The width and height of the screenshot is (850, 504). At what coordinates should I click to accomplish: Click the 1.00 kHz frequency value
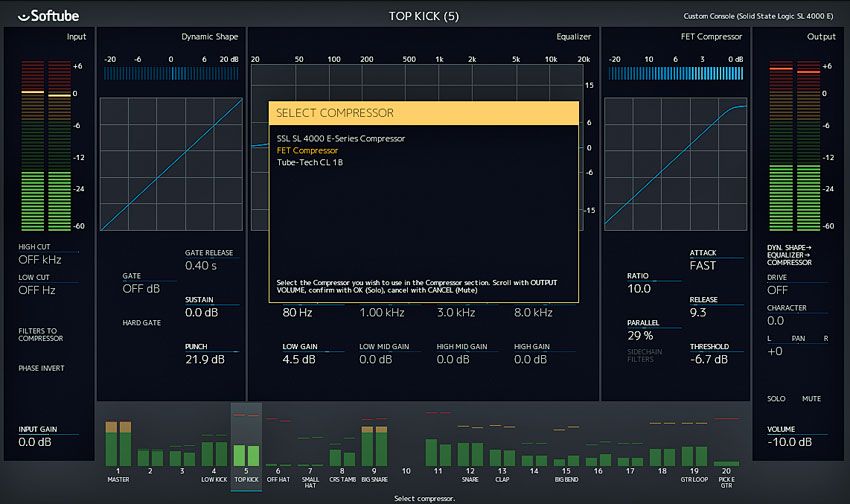(382, 313)
